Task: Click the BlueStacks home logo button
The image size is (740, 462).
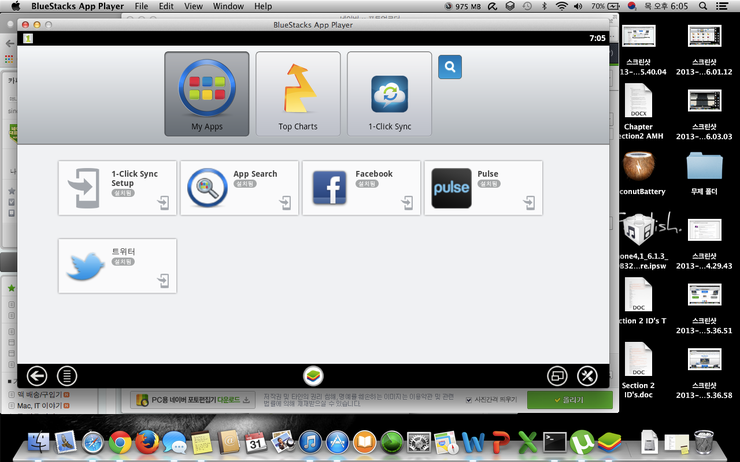Action: tap(313, 376)
